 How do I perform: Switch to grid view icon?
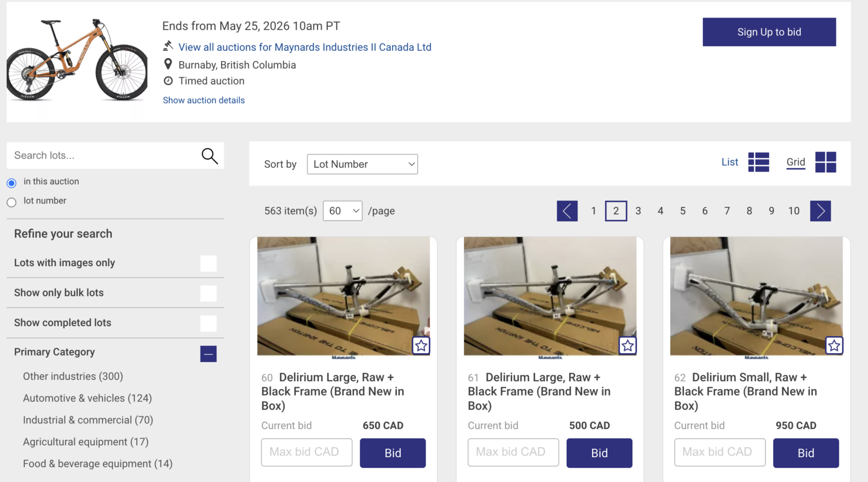tap(826, 162)
